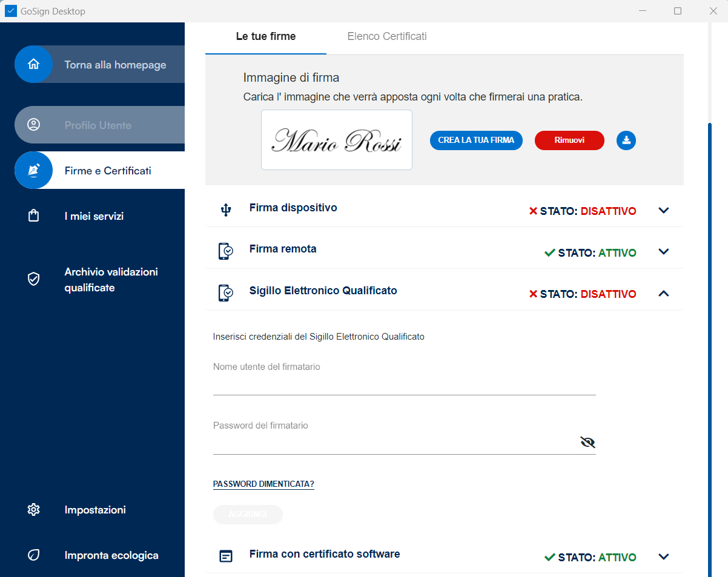Click the Impronta ecologica leaf icon
This screenshot has width=728, height=577.
coord(34,555)
